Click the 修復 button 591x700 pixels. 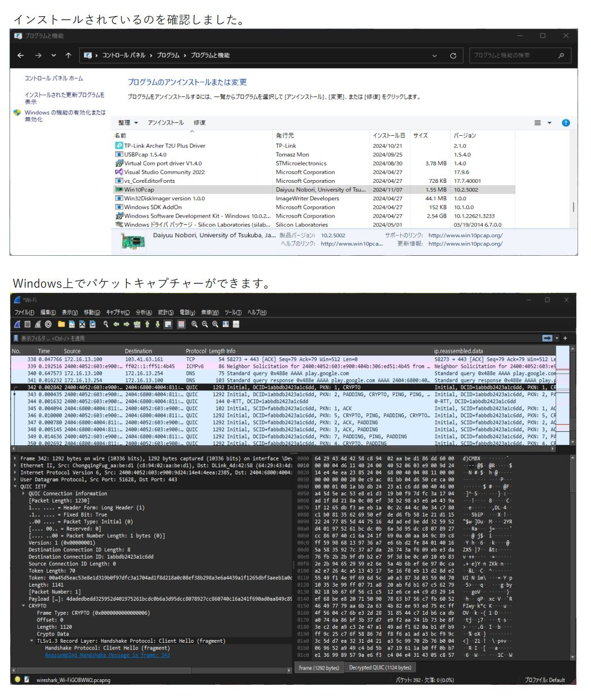pyautogui.click(x=199, y=123)
